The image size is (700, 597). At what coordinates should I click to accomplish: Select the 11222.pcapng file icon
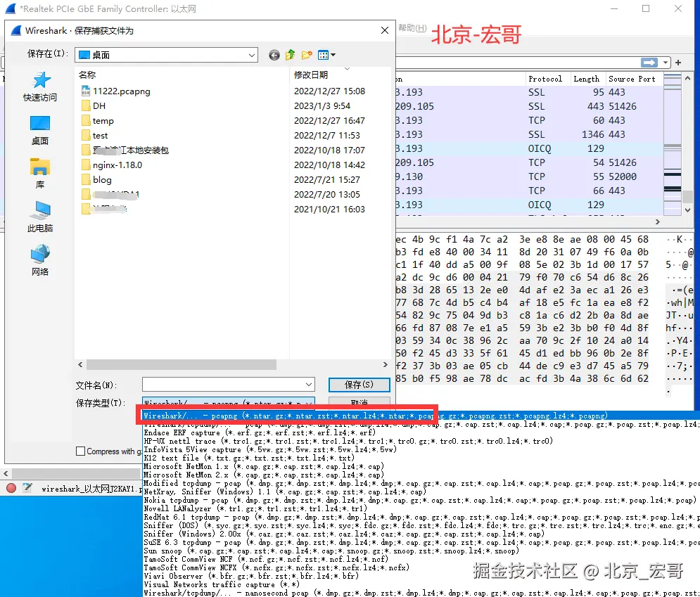[x=86, y=91]
